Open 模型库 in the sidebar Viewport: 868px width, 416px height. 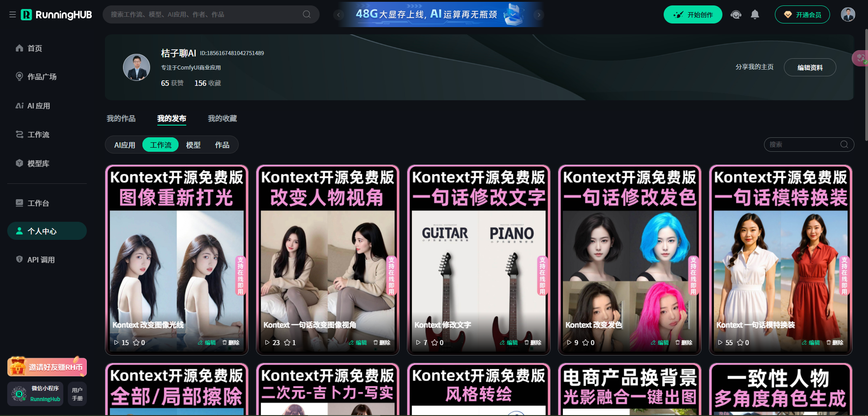[47, 164]
